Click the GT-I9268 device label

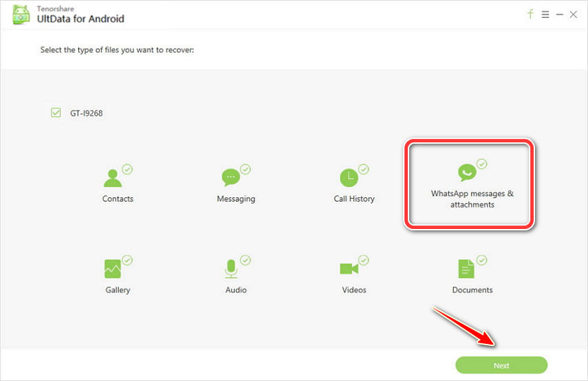[x=86, y=113]
